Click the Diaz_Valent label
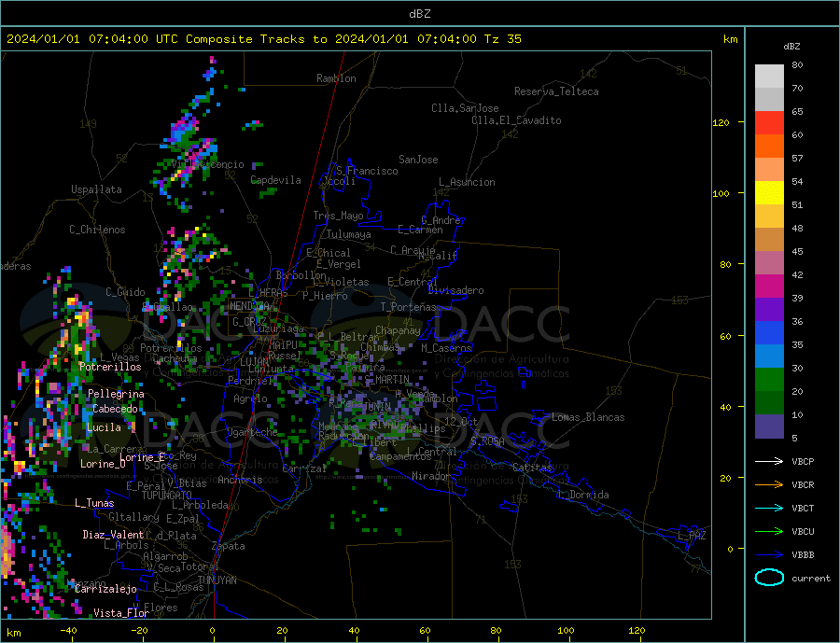840x643 pixels. coord(113,535)
